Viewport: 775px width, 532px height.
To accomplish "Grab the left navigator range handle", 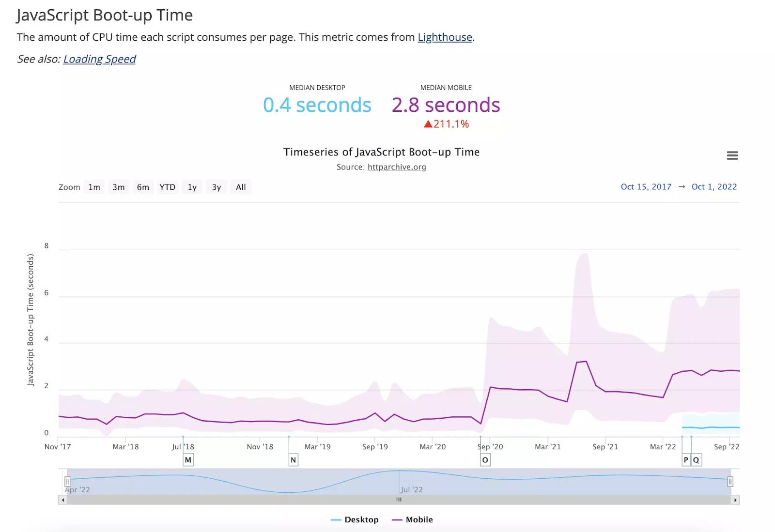I will pyautogui.click(x=67, y=482).
